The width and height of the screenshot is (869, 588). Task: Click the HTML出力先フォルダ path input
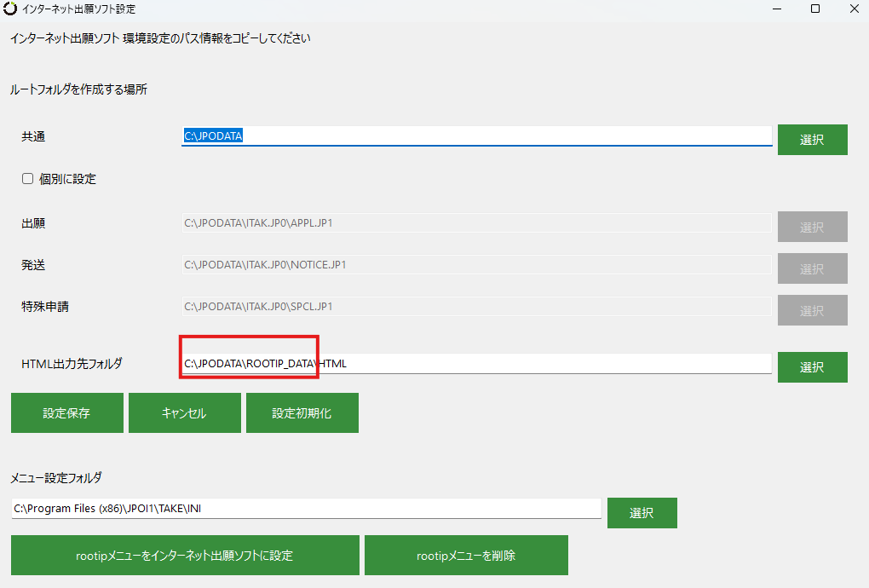pyautogui.click(x=476, y=364)
